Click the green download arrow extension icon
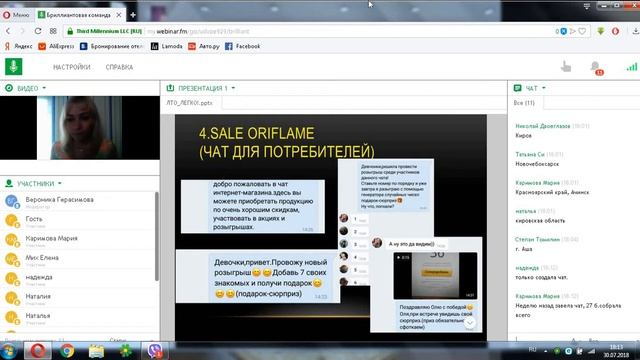 [601, 31]
